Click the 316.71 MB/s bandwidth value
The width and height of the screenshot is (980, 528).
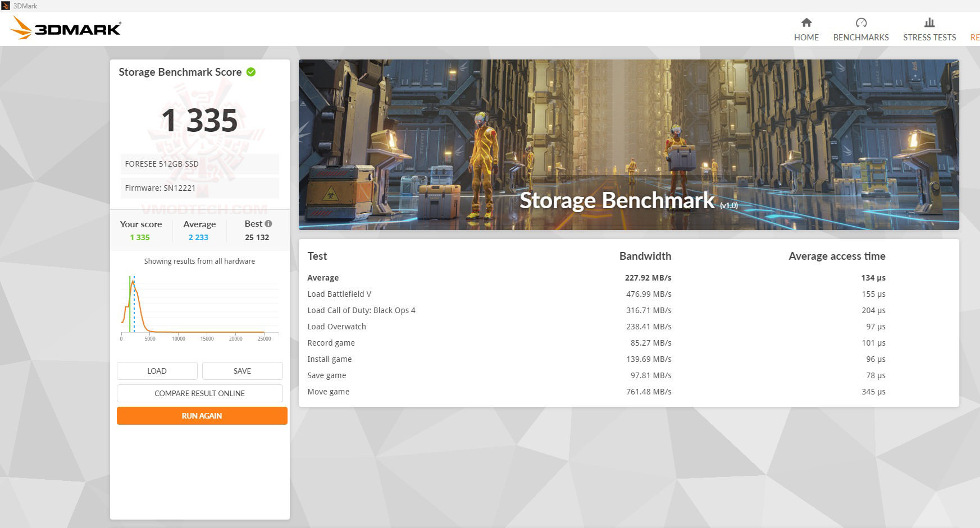(x=649, y=310)
